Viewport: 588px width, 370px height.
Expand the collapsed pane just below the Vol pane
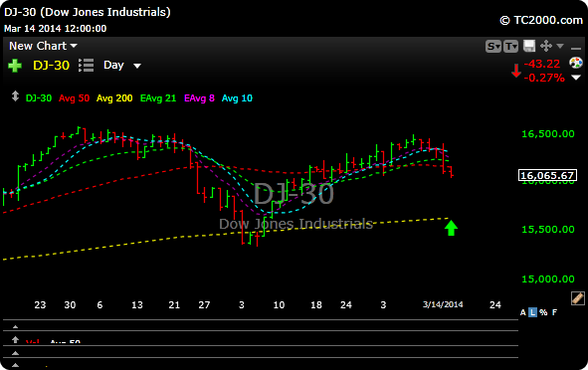[x=15, y=353]
